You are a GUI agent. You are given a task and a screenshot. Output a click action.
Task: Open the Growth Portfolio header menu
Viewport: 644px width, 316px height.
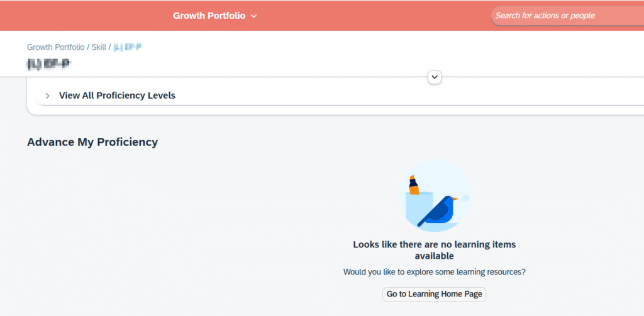click(209, 16)
